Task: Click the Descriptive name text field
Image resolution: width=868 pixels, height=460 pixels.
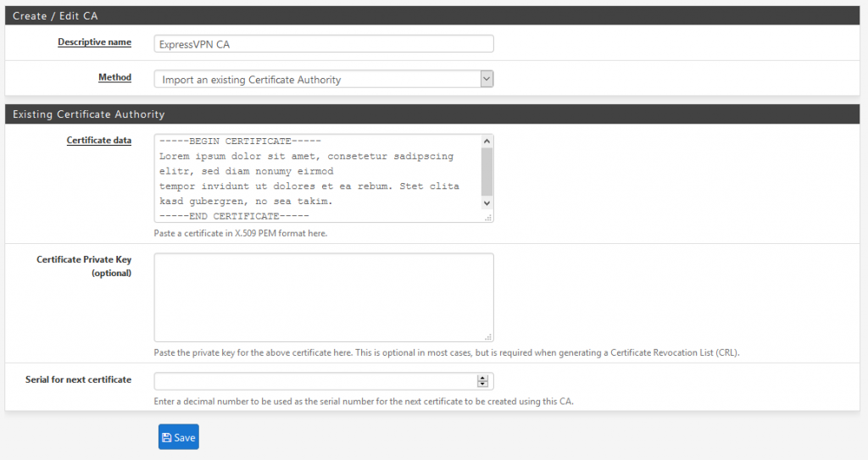Action: point(323,44)
